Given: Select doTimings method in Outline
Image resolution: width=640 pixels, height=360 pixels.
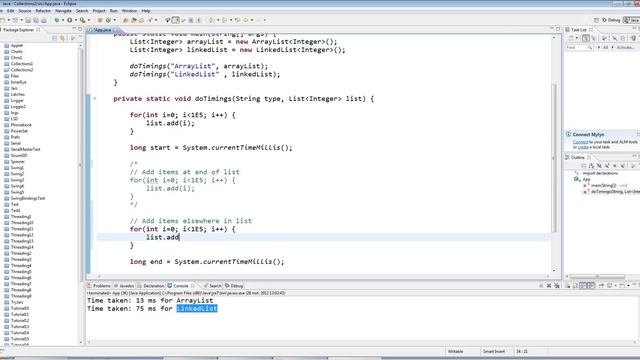Looking at the screenshot, I should coord(611,192).
